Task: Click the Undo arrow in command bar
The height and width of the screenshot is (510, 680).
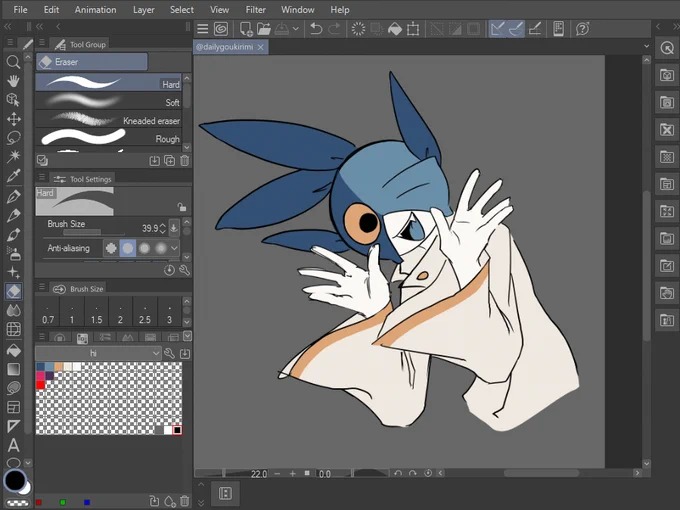Action: point(316,29)
